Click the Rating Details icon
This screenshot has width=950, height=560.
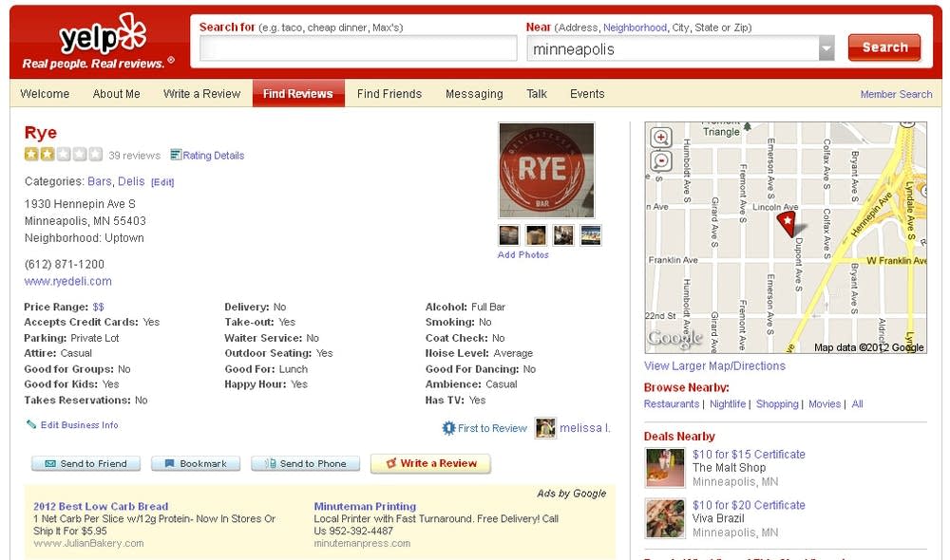[x=176, y=155]
